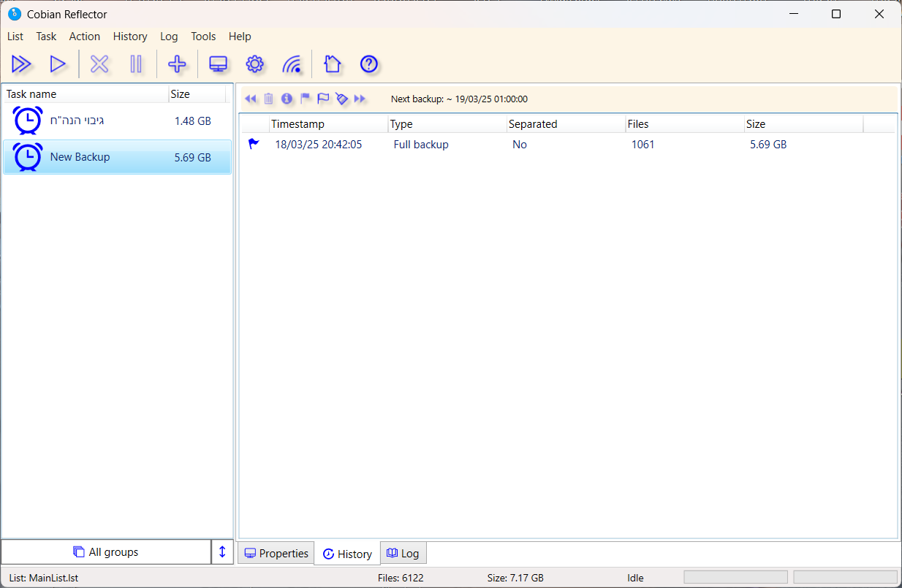Select the New Backup task
Viewport: 902px width, 588px height.
click(x=80, y=157)
